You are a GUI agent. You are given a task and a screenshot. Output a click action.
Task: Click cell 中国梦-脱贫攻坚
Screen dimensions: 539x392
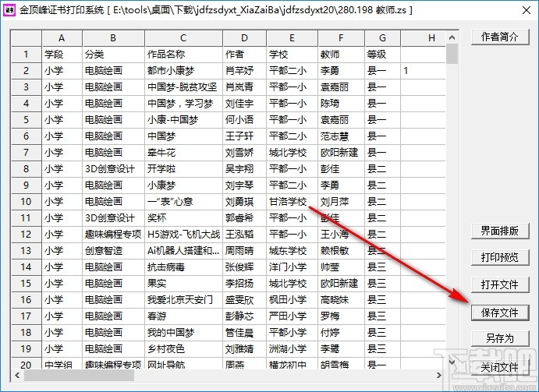tap(183, 87)
